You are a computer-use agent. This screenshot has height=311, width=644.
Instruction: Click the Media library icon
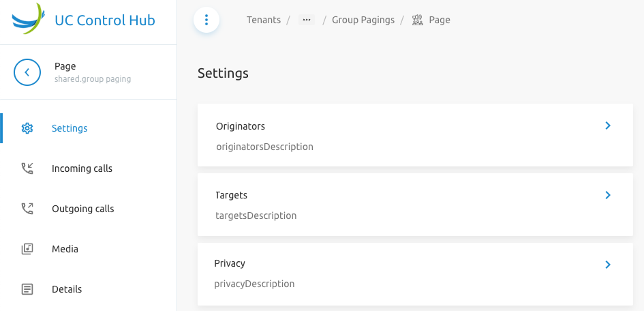coord(27,249)
